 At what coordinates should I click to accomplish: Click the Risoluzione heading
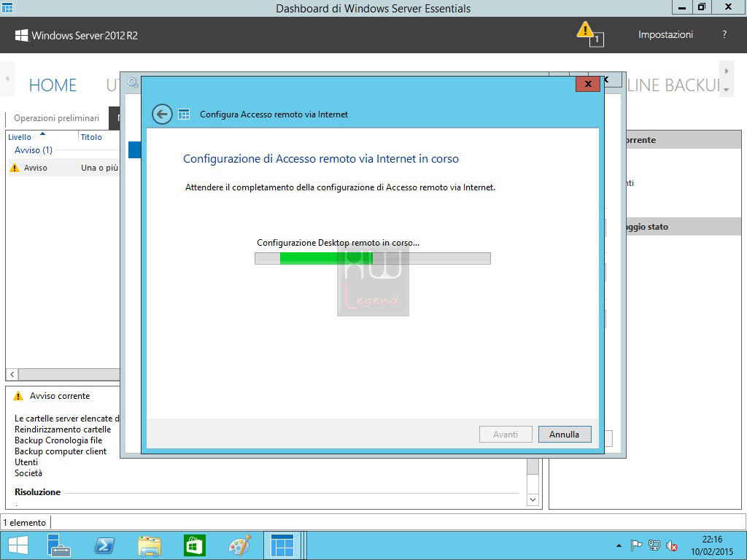(x=38, y=492)
